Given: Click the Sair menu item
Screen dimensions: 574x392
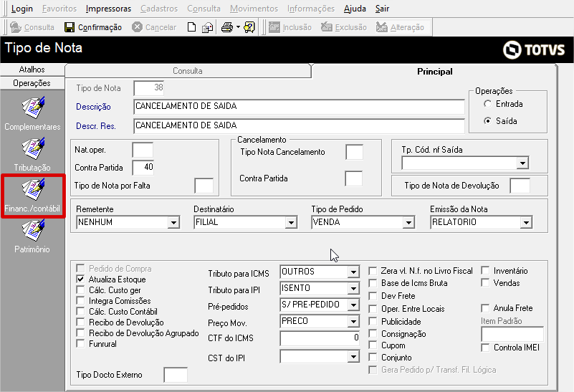Looking at the screenshot, I should pos(382,9).
